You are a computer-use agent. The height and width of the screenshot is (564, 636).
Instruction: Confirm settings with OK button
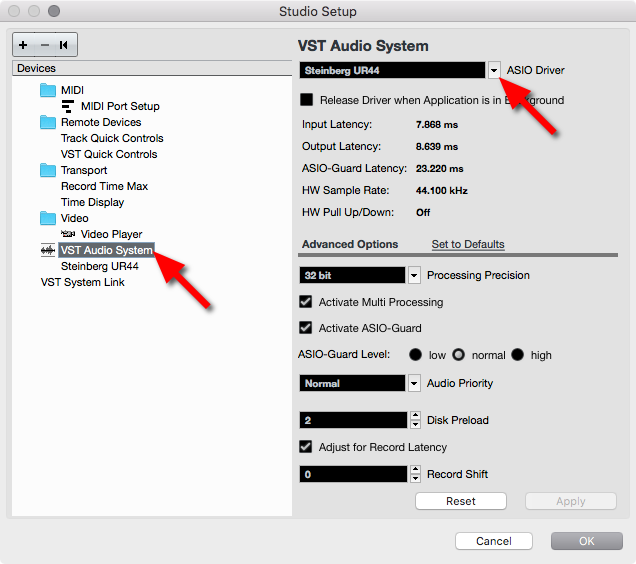coord(587,541)
